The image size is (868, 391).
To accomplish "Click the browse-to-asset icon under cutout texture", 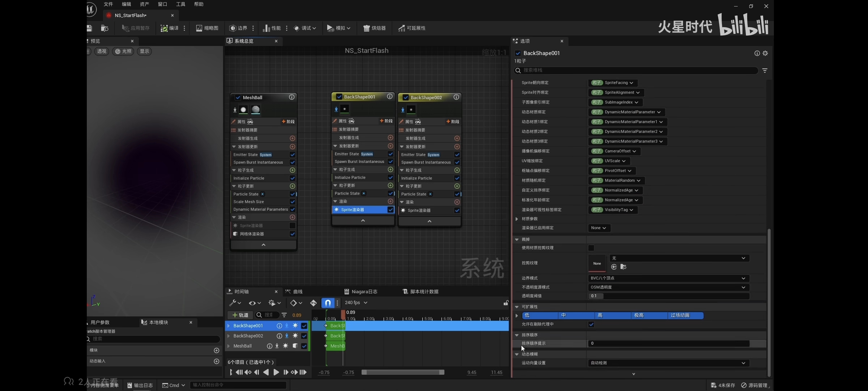I will (623, 267).
